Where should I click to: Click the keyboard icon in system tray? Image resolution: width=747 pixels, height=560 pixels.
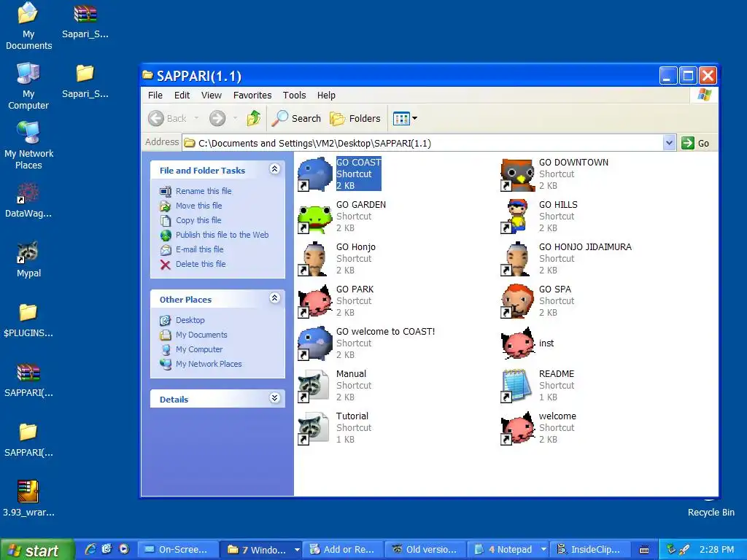(644, 550)
